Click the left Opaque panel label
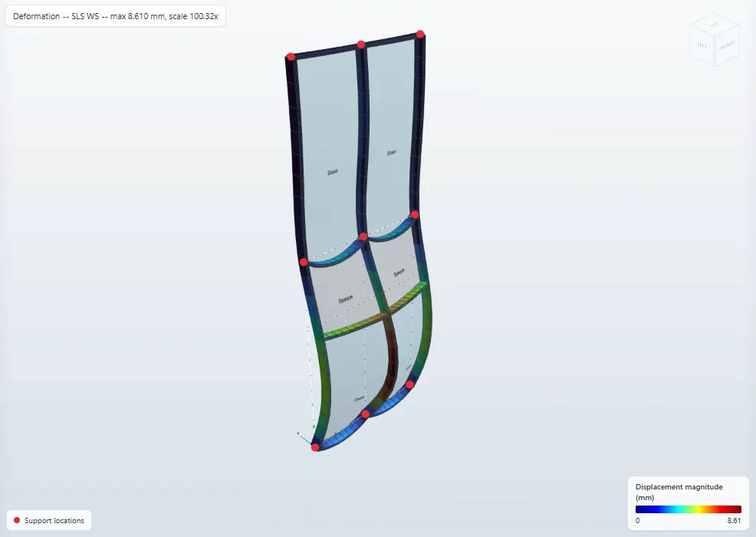Image resolution: width=756 pixels, height=537 pixels. pos(346,299)
